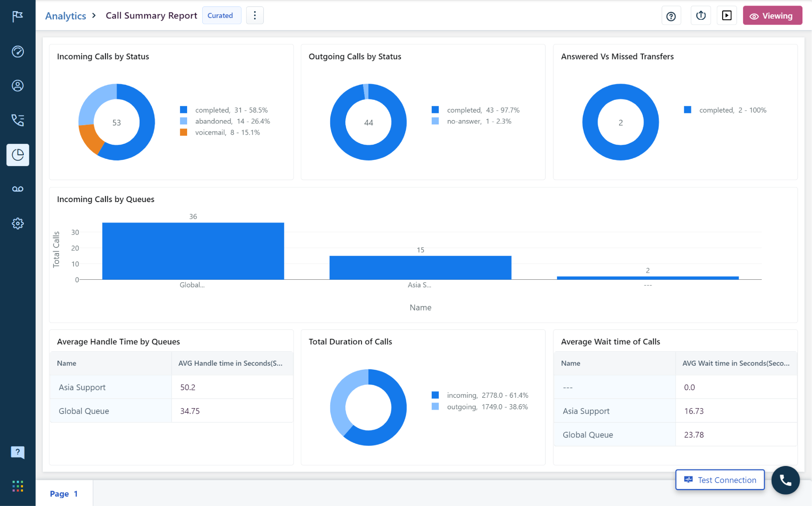This screenshot has width=812, height=506.
Task: Open the dashboard gauge icon in sidebar
Action: 17,52
